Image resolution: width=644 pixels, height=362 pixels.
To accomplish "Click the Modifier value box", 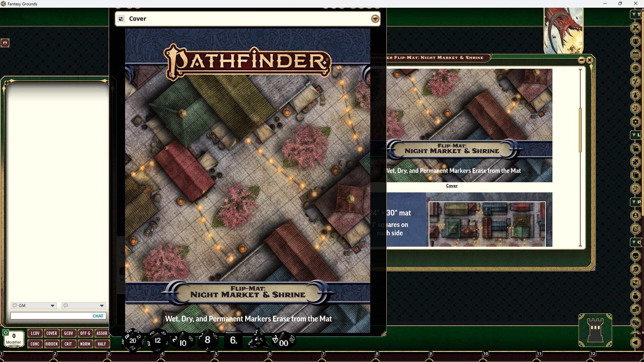I will click(x=14, y=339).
